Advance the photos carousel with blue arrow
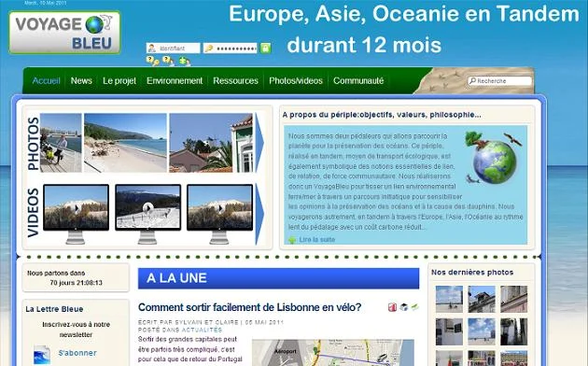 259,143
